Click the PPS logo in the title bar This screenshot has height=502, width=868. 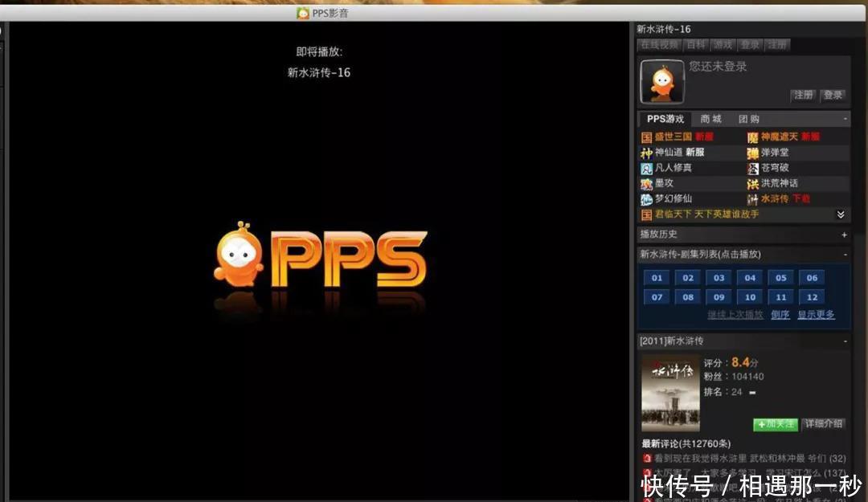click(303, 13)
